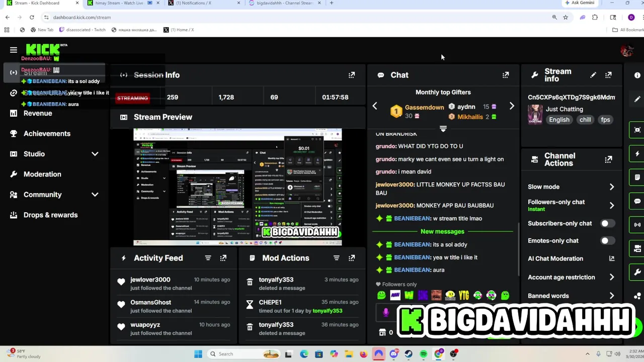Click jewlover3000 in Activity Feed
The height and width of the screenshot is (362, 644).
click(x=150, y=280)
